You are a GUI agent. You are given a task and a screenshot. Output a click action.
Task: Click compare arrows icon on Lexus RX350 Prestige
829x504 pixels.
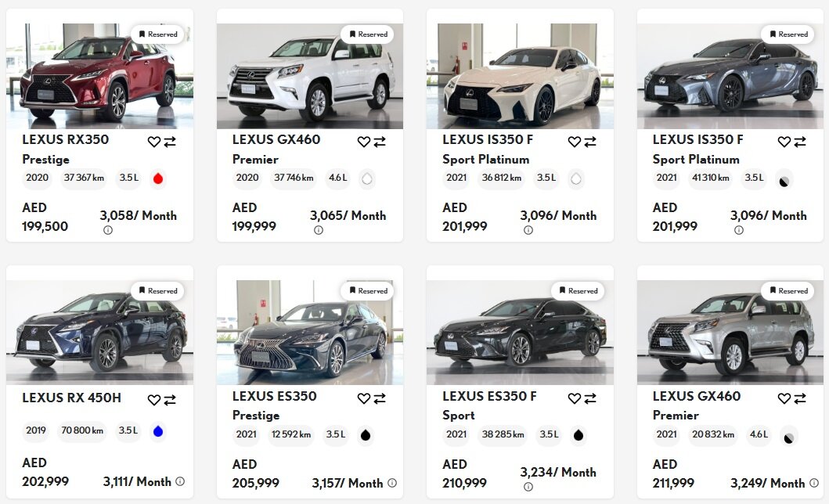(170, 142)
